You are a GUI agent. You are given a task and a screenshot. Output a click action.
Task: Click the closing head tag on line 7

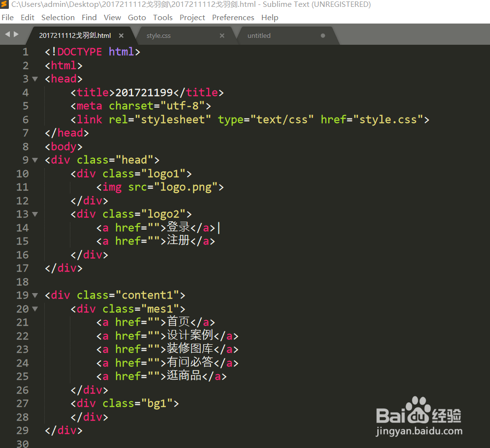point(67,133)
